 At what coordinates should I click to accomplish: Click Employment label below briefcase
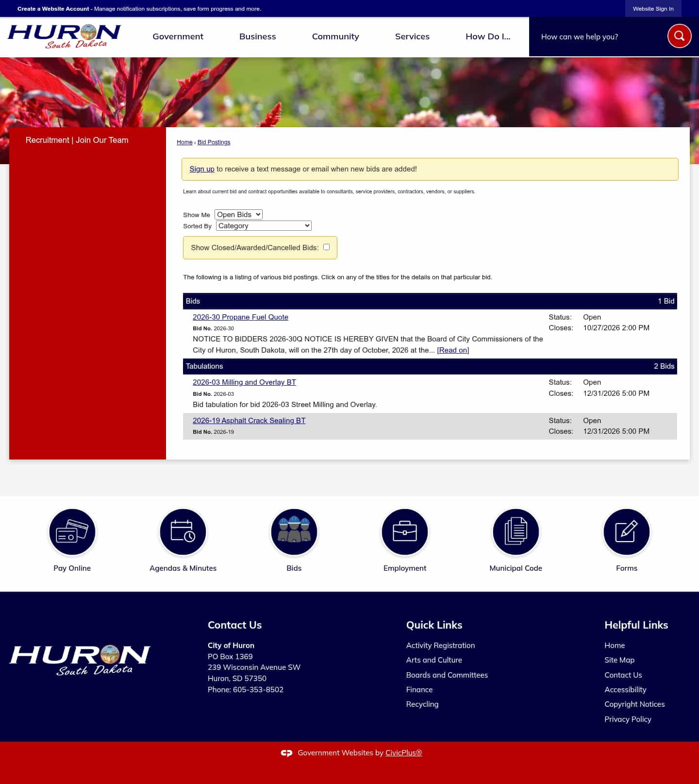tap(405, 568)
